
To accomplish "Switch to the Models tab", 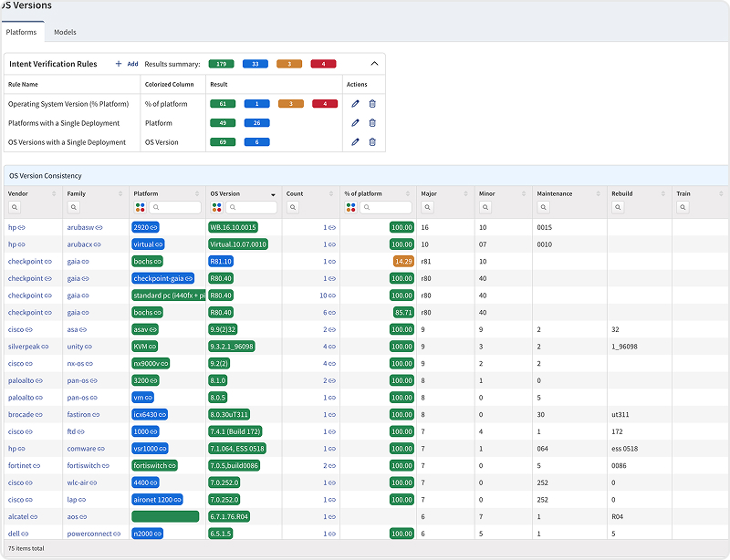I will (65, 32).
